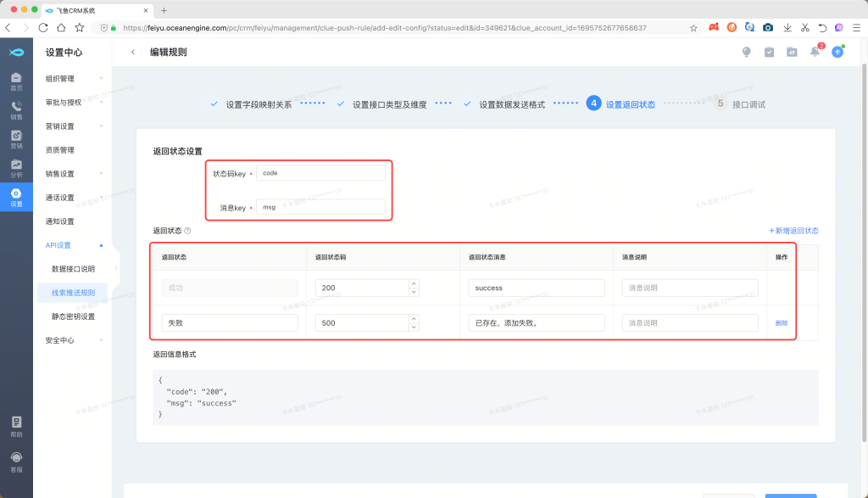
Task: Click the 帮助 help icon in sidebar
Action: click(x=16, y=426)
